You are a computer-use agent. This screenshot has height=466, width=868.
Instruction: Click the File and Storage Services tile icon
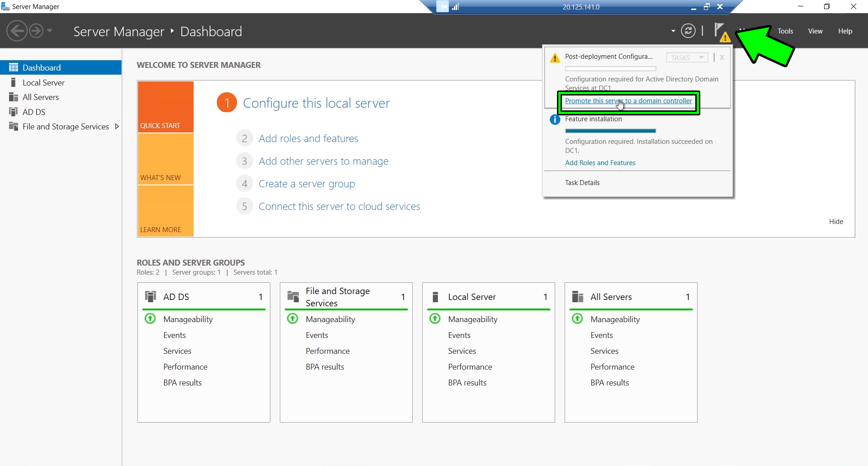293,296
